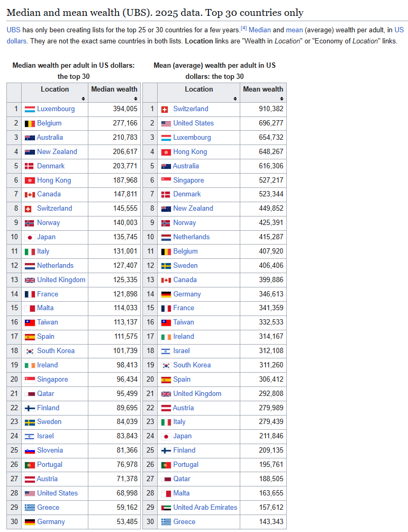Click United Arab Emirates flag icon
This screenshot has height=532, width=408.
166,508
